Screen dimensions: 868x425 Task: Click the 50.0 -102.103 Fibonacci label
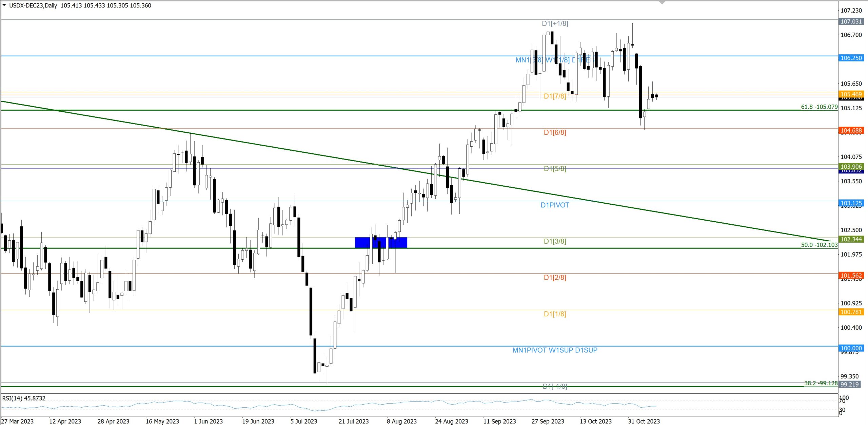819,245
